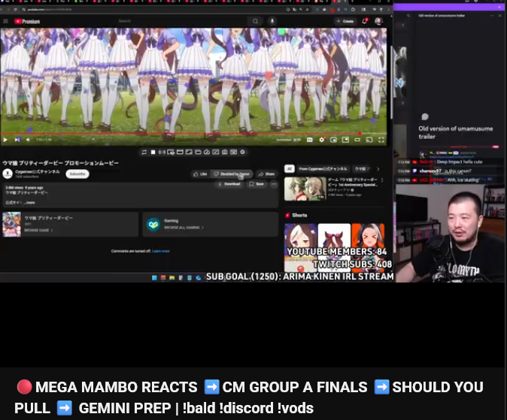Open browser extensions puzzle icon
Screen dimensions: 507x420
click(x=353, y=10)
